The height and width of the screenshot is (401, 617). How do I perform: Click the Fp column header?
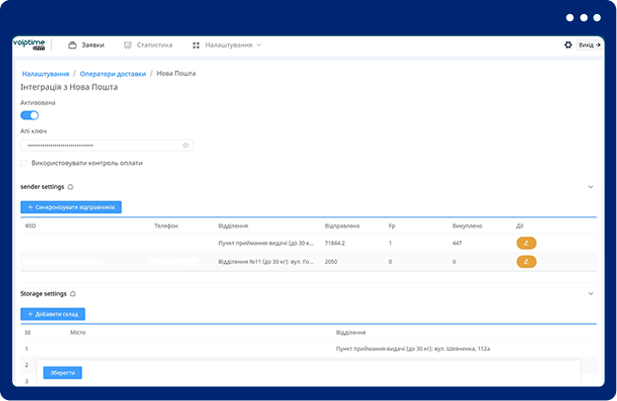pyautogui.click(x=392, y=226)
